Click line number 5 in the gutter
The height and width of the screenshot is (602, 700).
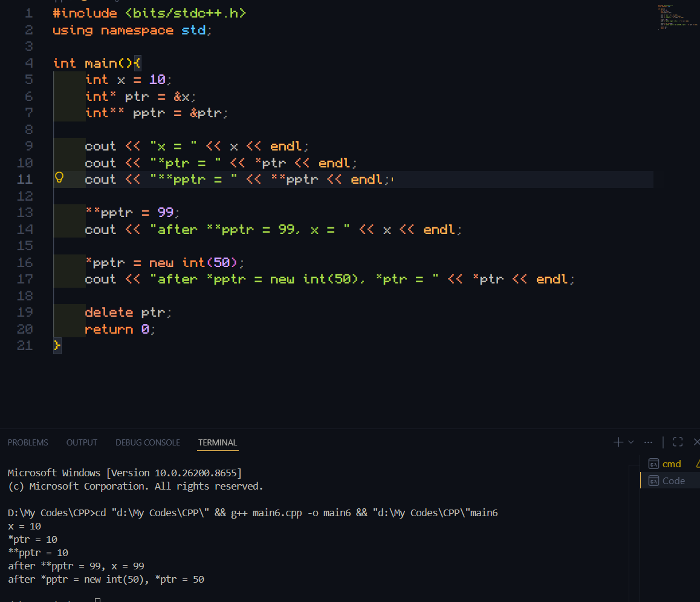click(29, 80)
